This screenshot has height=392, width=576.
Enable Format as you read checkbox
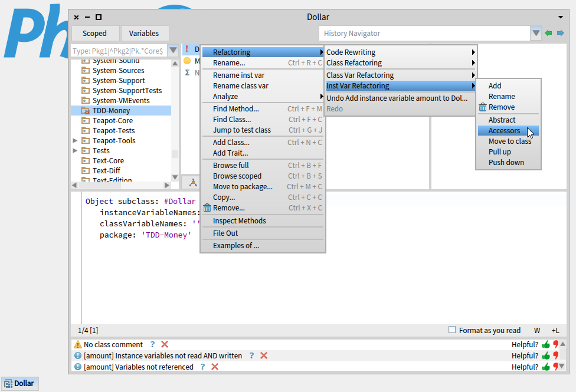pos(452,330)
